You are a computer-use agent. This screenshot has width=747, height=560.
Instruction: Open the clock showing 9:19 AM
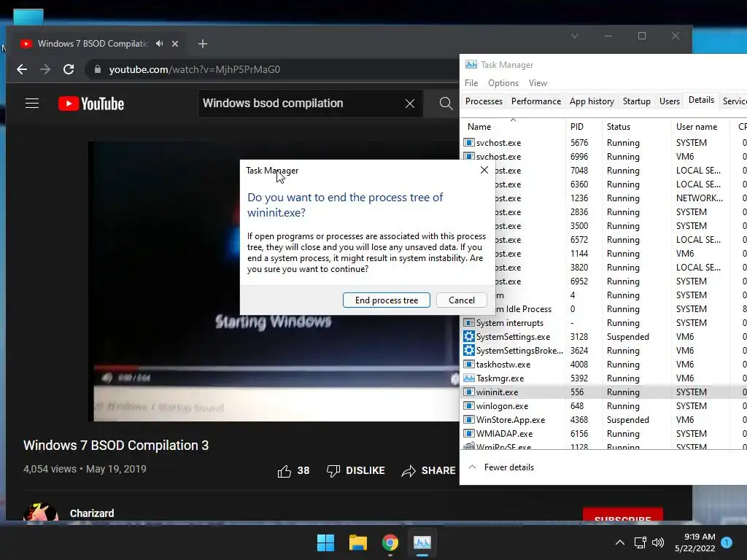(x=695, y=542)
